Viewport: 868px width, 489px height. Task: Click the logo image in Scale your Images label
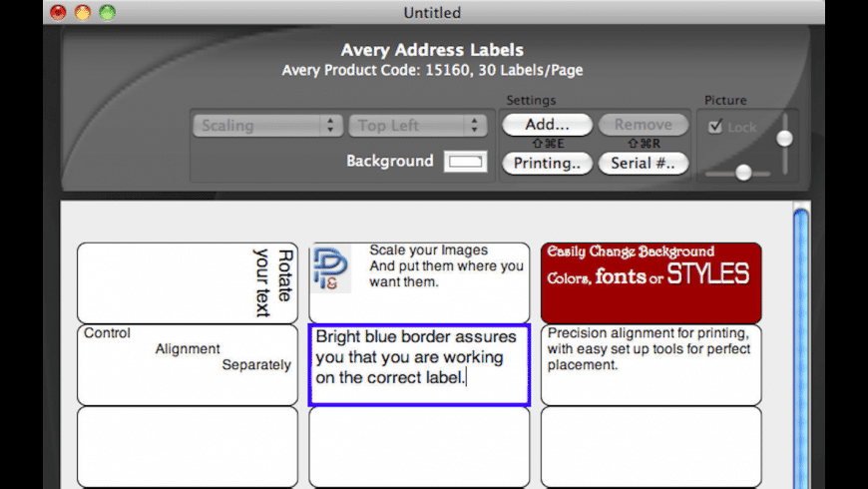coord(331,269)
